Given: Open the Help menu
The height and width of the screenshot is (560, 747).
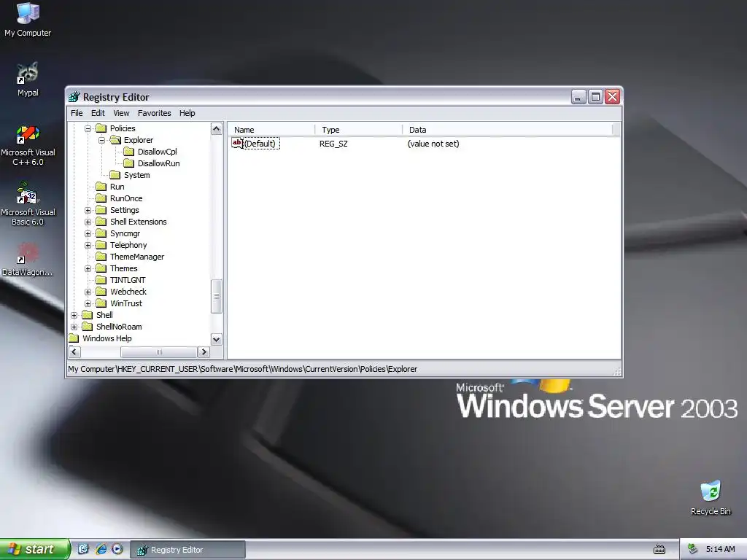Looking at the screenshot, I should (187, 113).
